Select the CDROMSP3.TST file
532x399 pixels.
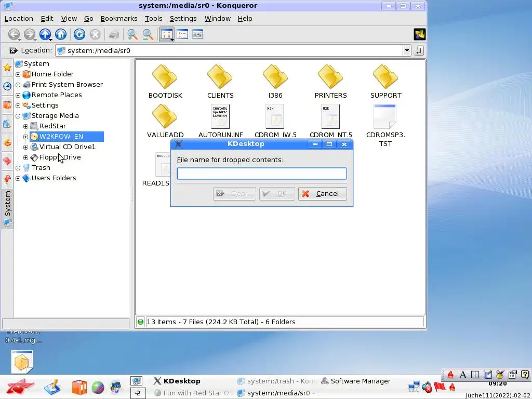coord(385,126)
